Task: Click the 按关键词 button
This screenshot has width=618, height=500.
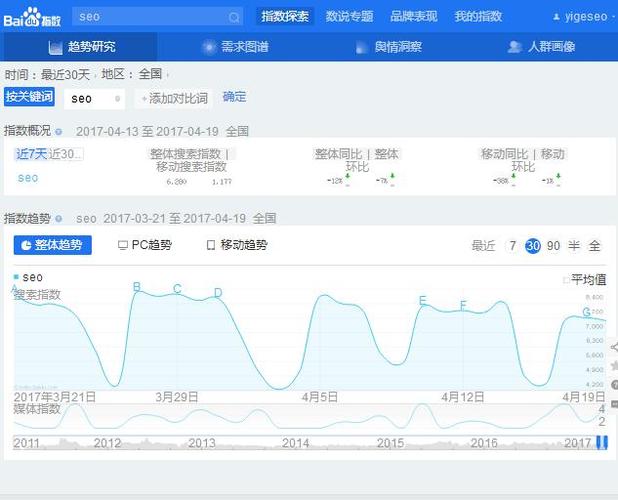Action: [x=29, y=97]
